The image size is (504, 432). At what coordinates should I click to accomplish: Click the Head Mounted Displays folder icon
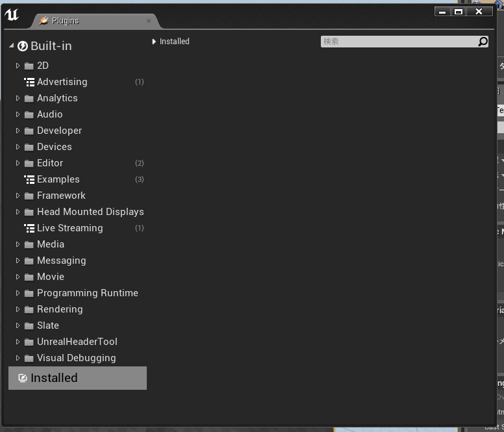[29, 212]
